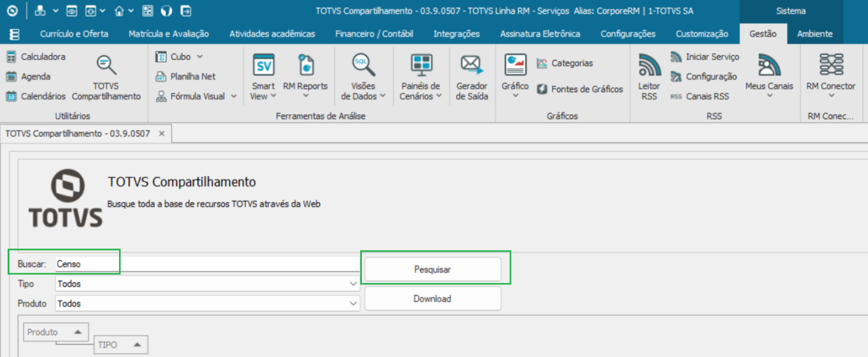Expand the Gráfico dropdown arrow

pos(516,96)
